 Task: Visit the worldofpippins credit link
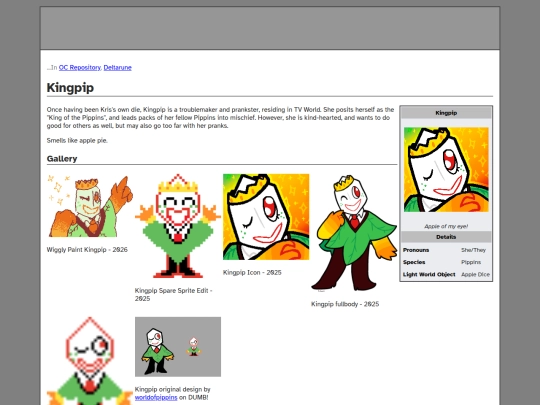(x=156, y=397)
